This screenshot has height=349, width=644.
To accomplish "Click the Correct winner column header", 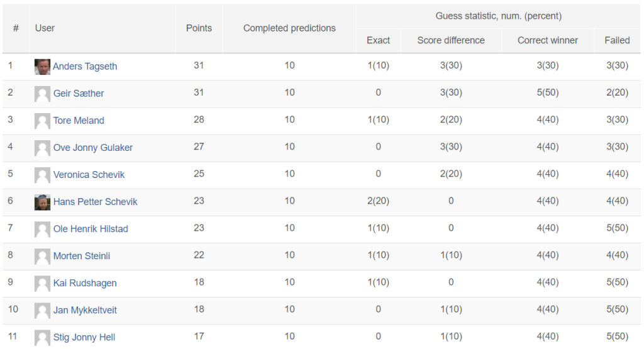I will click(x=548, y=40).
